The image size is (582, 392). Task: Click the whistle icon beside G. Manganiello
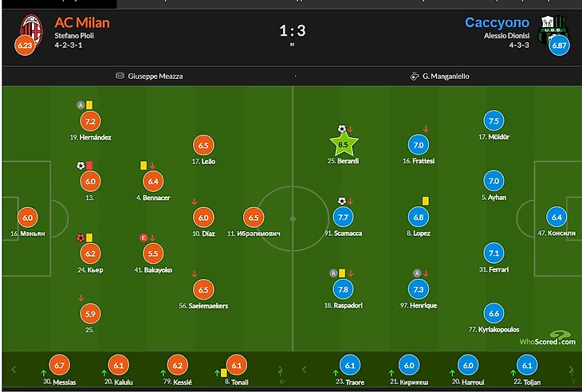click(414, 76)
